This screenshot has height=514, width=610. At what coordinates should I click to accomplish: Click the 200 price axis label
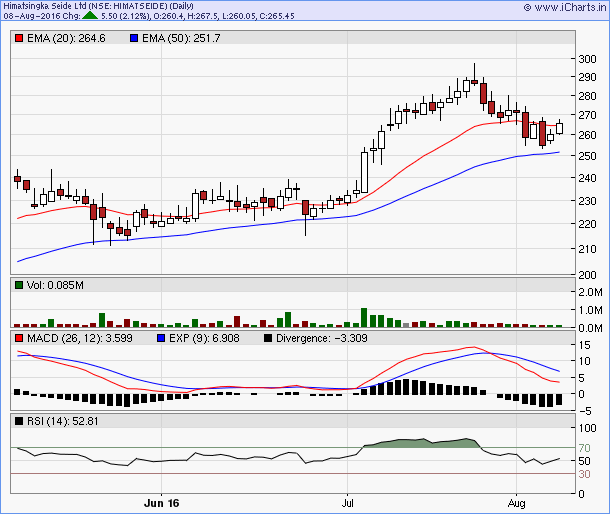587,275
